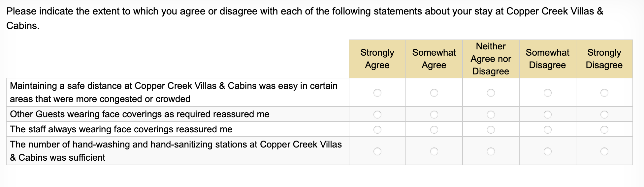Select Strongly Disagree for safe distance statement
The width and height of the screenshot is (644, 187).
coord(604,93)
